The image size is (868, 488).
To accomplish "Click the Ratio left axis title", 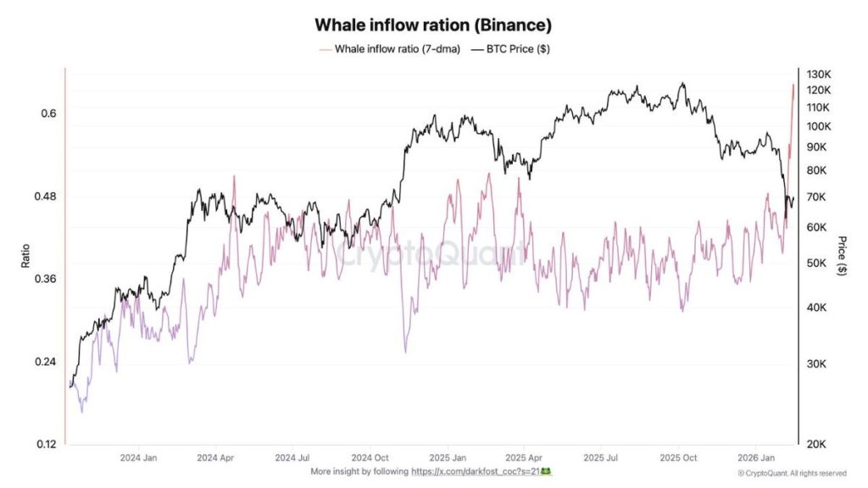I will pyautogui.click(x=25, y=255).
